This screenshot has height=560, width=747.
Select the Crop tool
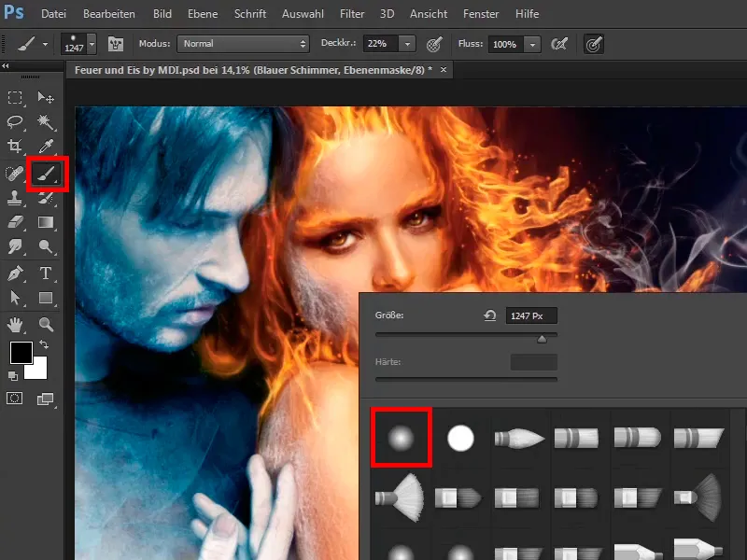[15, 146]
